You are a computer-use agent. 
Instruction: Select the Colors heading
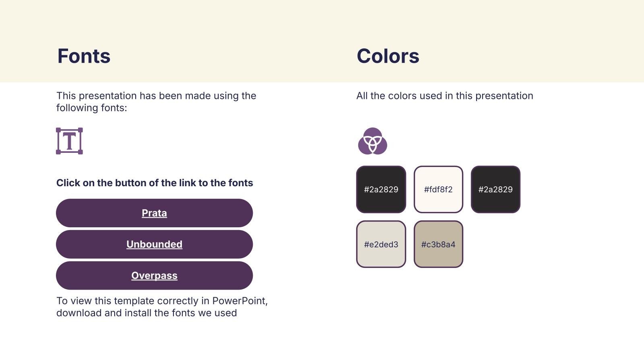tap(388, 56)
